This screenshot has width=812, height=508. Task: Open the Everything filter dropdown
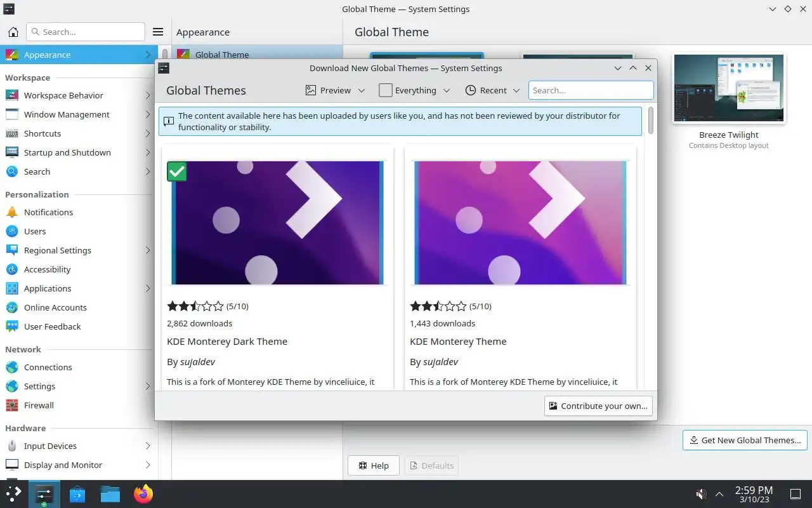click(x=415, y=90)
